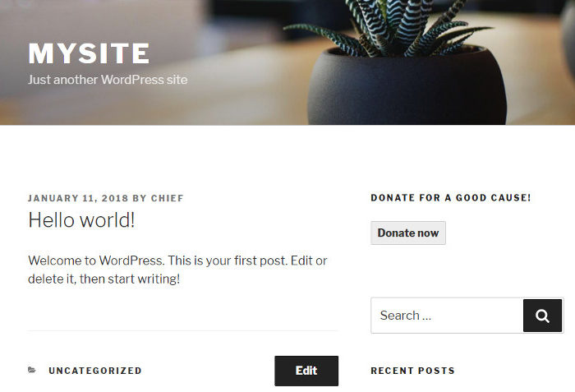Click the 'Donate for a good cause!' heading
This screenshot has width=575, height=392.
(451, 198)
